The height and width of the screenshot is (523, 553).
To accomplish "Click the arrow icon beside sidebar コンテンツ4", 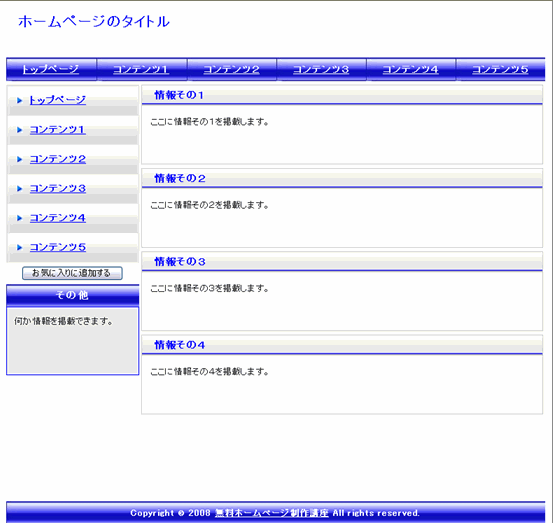I will click(x=20, y=218).
